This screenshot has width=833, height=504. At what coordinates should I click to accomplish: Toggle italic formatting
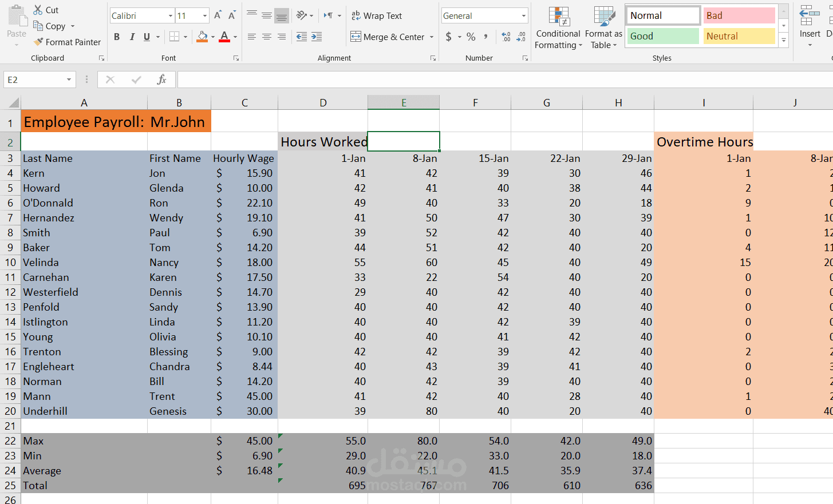pos(132,37)
